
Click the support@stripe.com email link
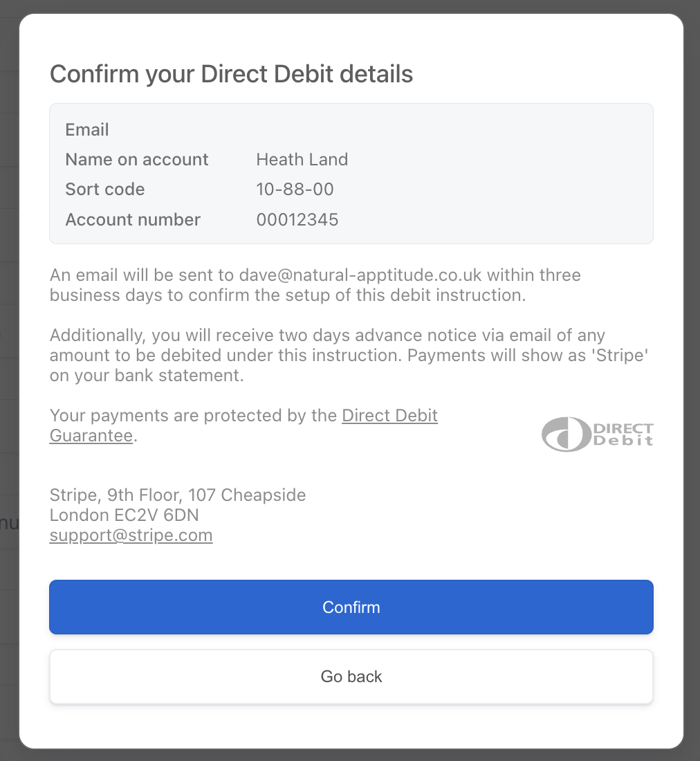click(x=131, y=535)
